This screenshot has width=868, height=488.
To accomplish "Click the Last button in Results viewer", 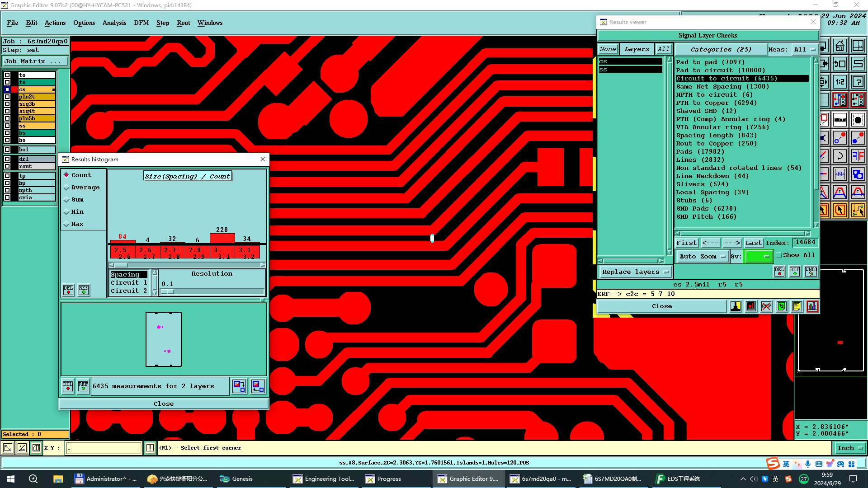I will coord(753,243).
